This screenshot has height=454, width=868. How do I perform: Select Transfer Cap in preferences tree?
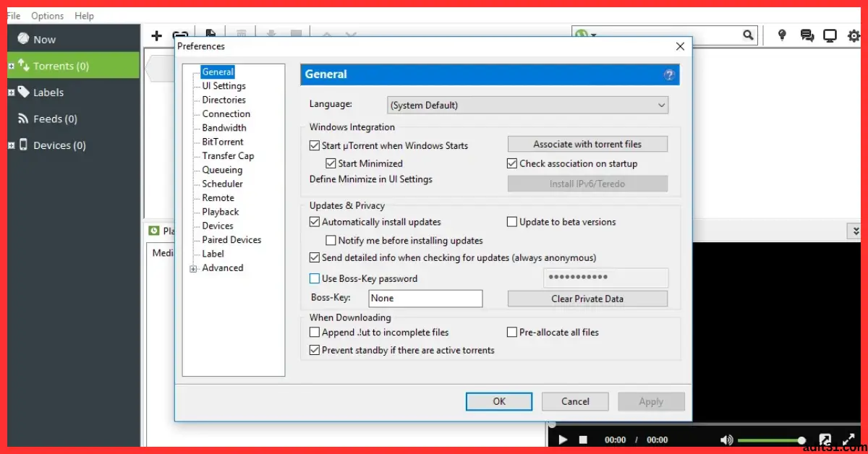tap(228, 155)
